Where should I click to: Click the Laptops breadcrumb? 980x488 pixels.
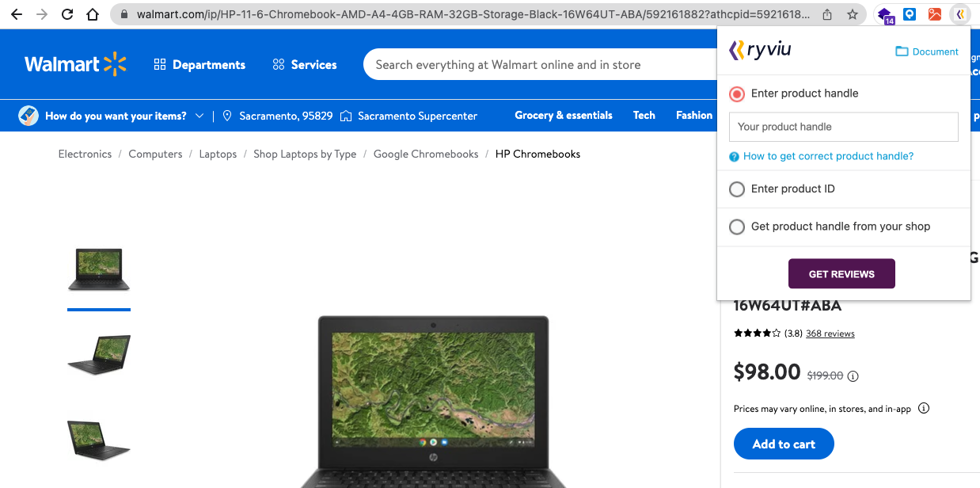pos(218,154)
